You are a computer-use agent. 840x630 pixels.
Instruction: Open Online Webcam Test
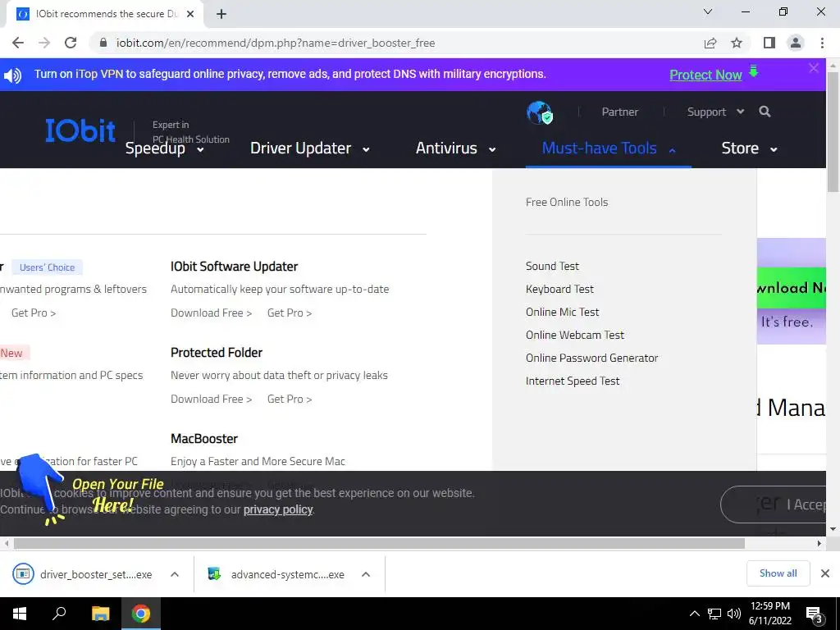point(575,336)
